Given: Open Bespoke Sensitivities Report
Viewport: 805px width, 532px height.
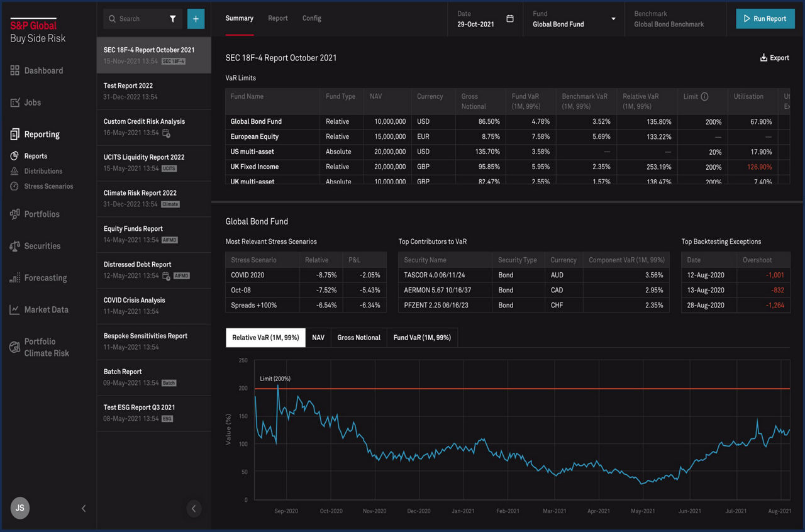Looking at the screenshot, I should 154,342.
